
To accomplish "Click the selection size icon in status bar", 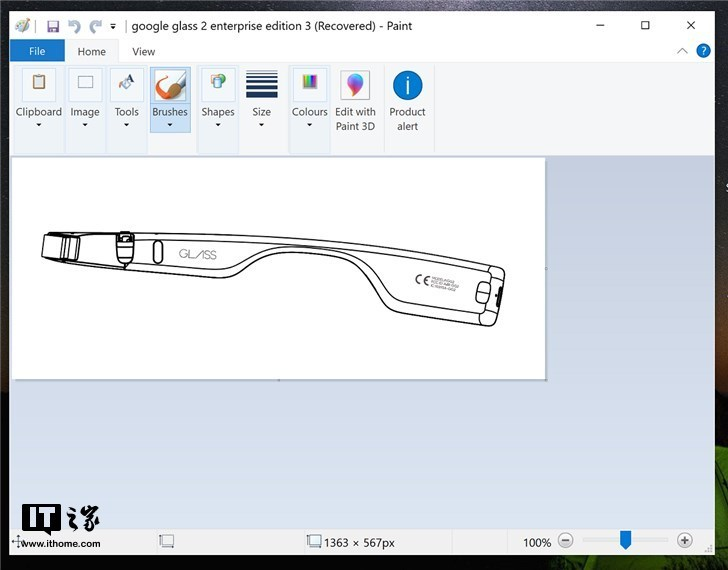I will pyautogui.click(x=166, y=541).
